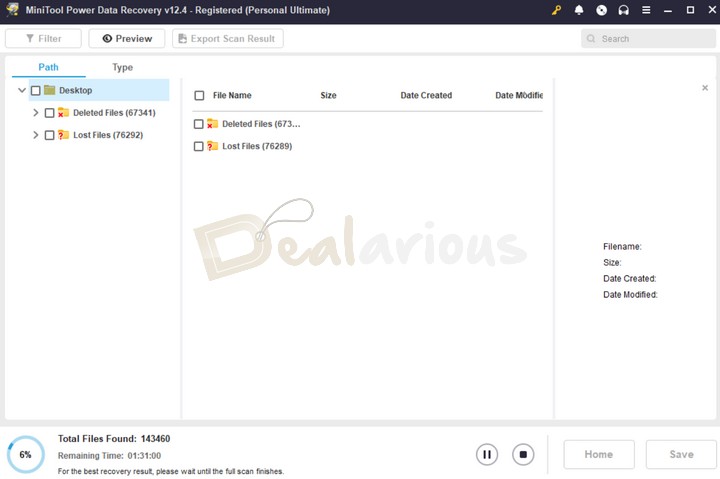
Task: Sort by Date Modified column
Action: 519,96
